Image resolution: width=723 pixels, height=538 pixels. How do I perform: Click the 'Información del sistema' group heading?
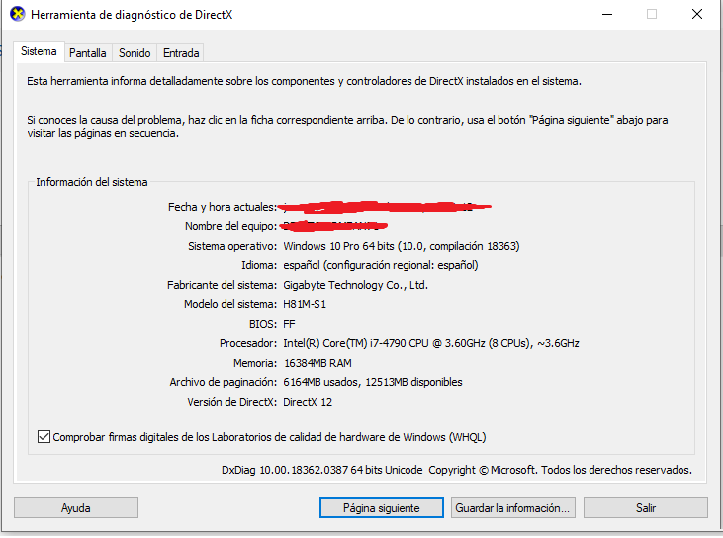pyautogui.click(x=92, y=182)
